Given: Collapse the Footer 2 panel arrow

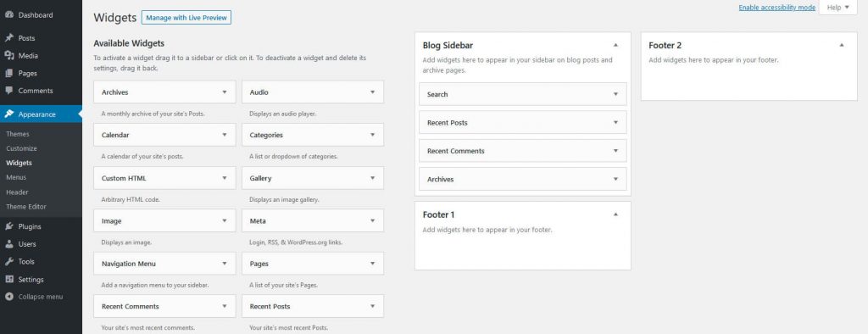Looking at the screenshot, I should 842,45.
